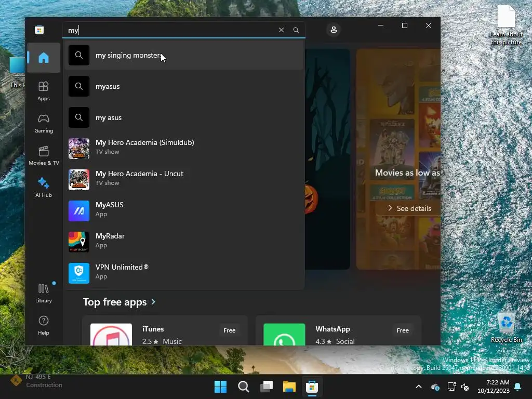This screenshot has height=399, width=532.
Task: Click the Movies as low as banner
Action: tap(398, 159)
